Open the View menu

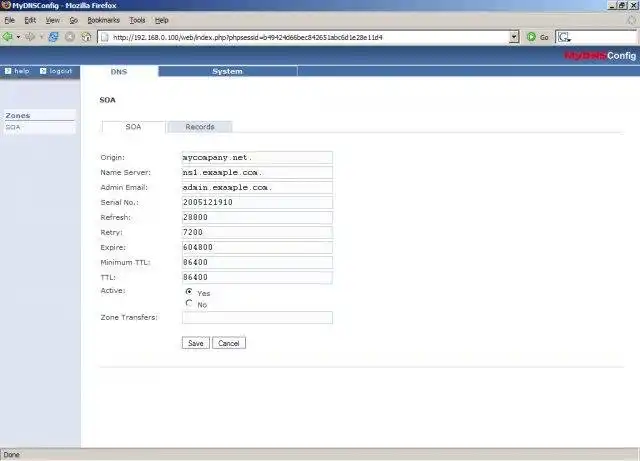tap(53, 20)
